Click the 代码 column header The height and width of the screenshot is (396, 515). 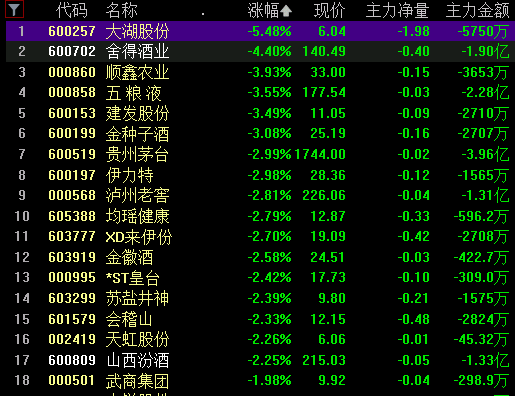tap(72, 11)
